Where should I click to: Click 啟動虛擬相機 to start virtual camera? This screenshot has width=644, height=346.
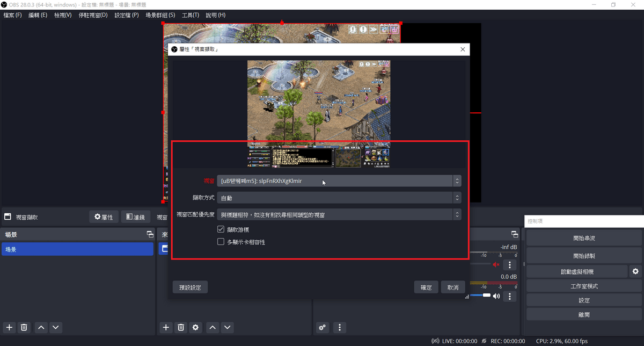point(577,271)
